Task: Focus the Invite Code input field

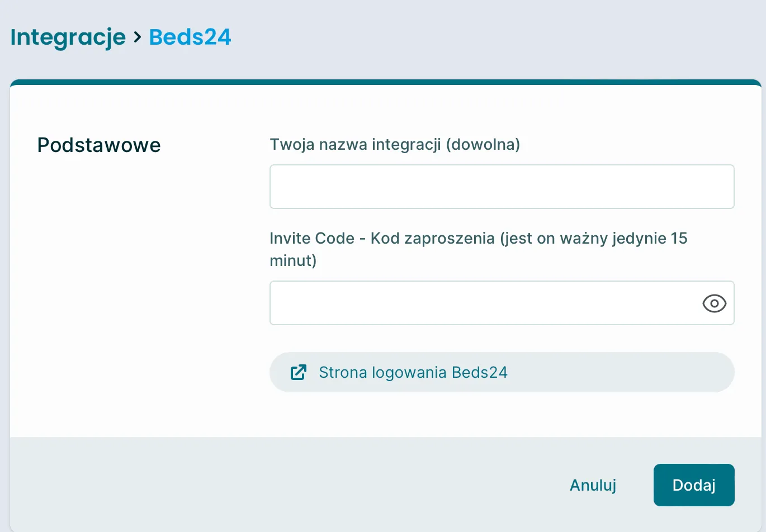Action: point(502,303)
